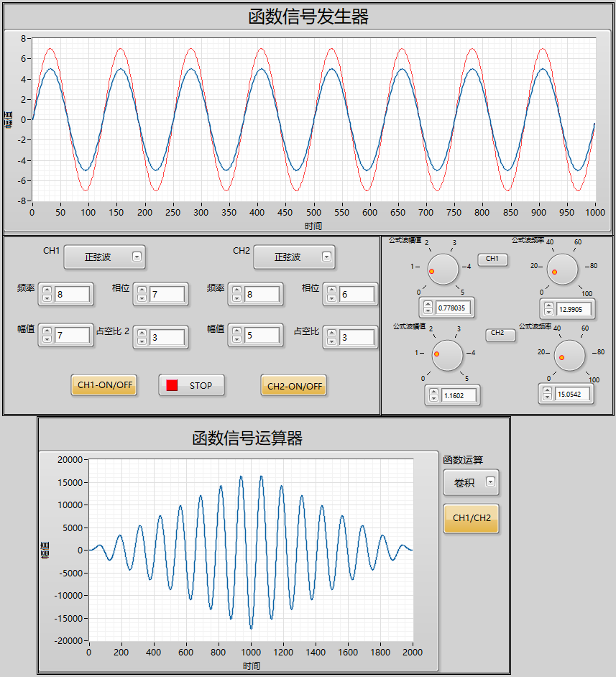
Task: Toggle the CH2-ON/OFF switch
Action: click(x=293, y=385)
